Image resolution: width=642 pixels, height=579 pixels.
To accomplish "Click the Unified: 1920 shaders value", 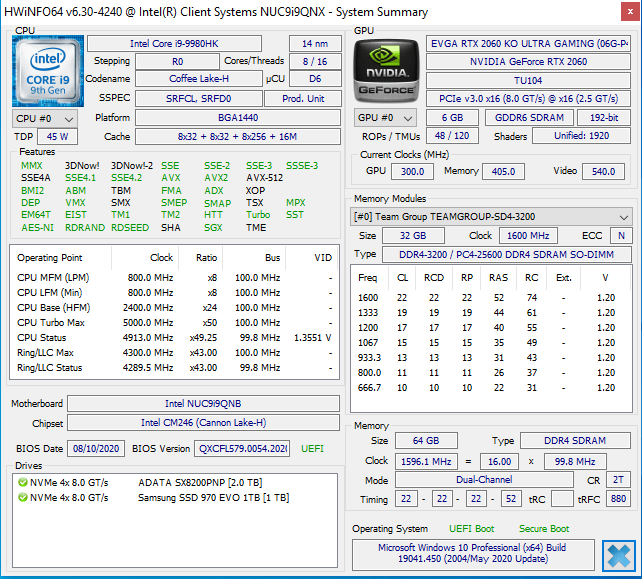I will point(581,136).
